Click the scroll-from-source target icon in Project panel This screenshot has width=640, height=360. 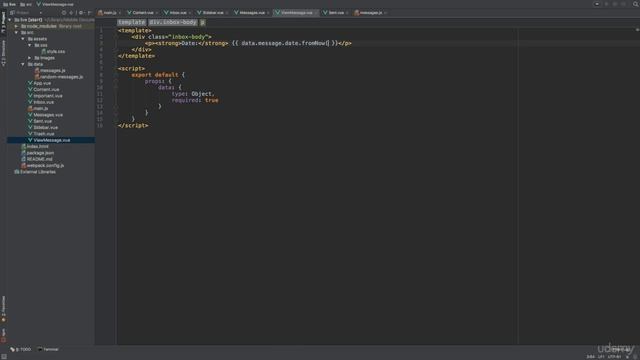click(x=64, y=13)
